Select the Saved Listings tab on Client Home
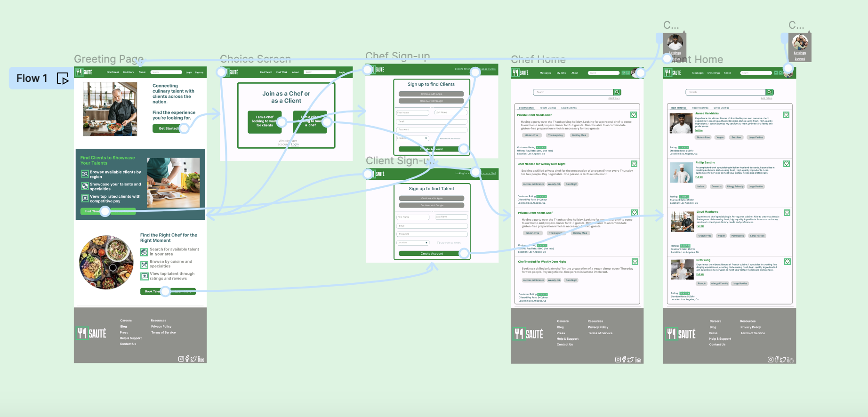Screen dimensions: 868x417 [721, 108]
